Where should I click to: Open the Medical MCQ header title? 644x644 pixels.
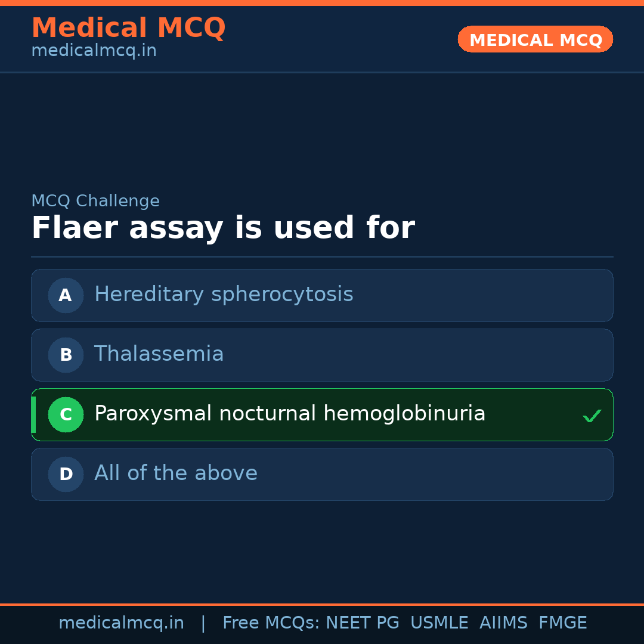[128, 28]
